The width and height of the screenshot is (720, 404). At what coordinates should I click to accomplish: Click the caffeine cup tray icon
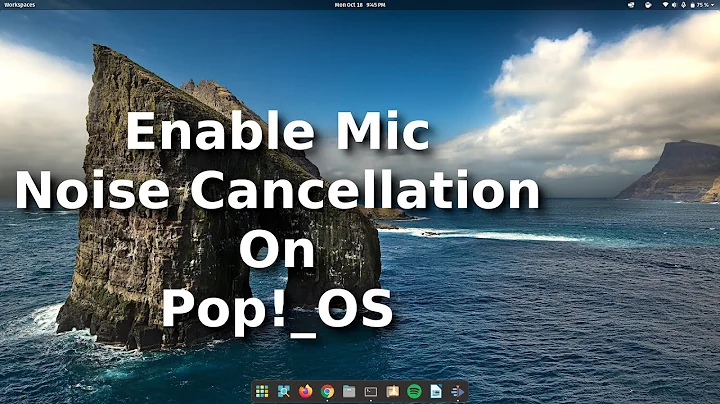point(648,5)
